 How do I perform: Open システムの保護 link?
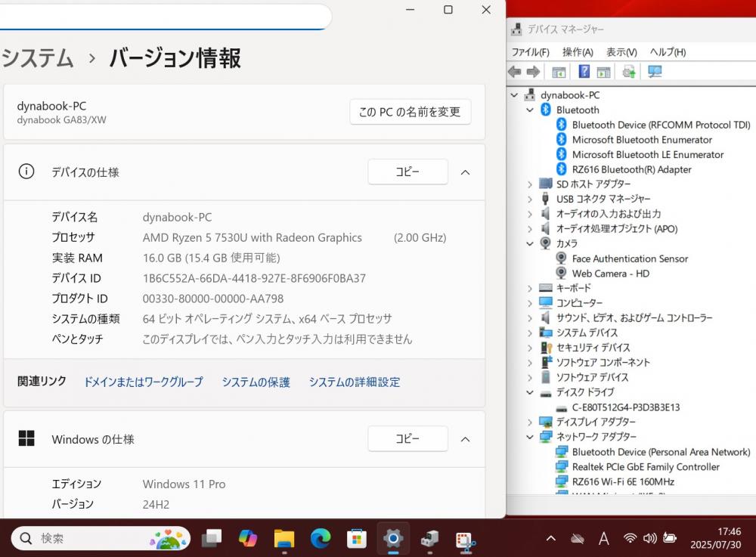click(256, 382)
